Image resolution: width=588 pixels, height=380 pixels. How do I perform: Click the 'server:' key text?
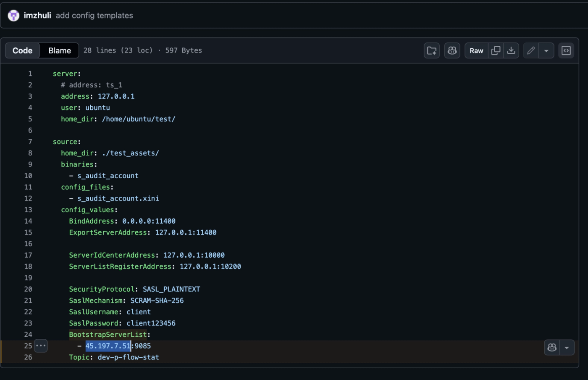click(67, 74)
